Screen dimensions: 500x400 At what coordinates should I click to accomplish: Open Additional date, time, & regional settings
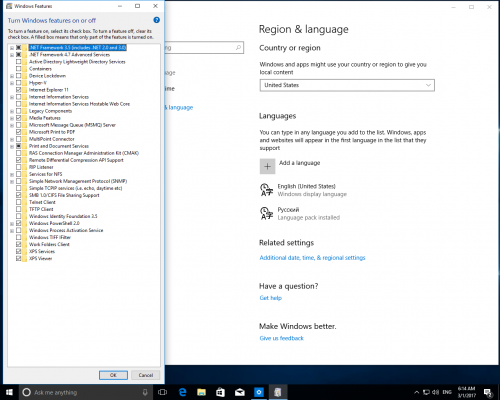[312, 258]
